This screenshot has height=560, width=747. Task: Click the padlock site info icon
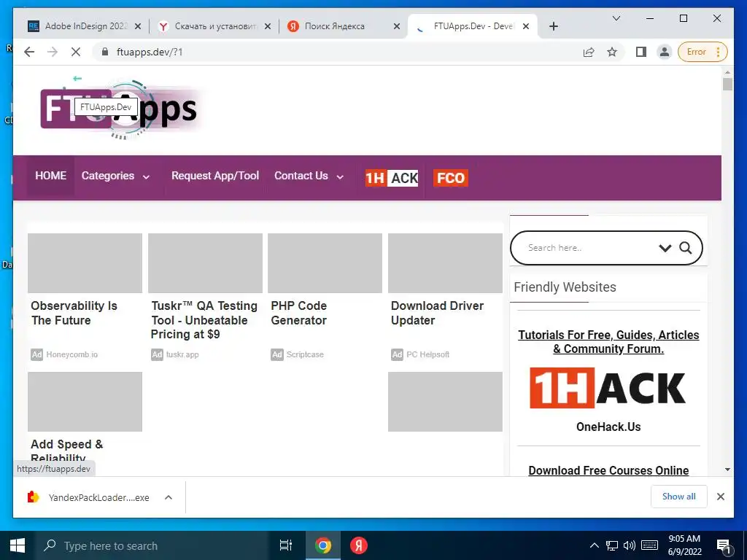(105, 52)
